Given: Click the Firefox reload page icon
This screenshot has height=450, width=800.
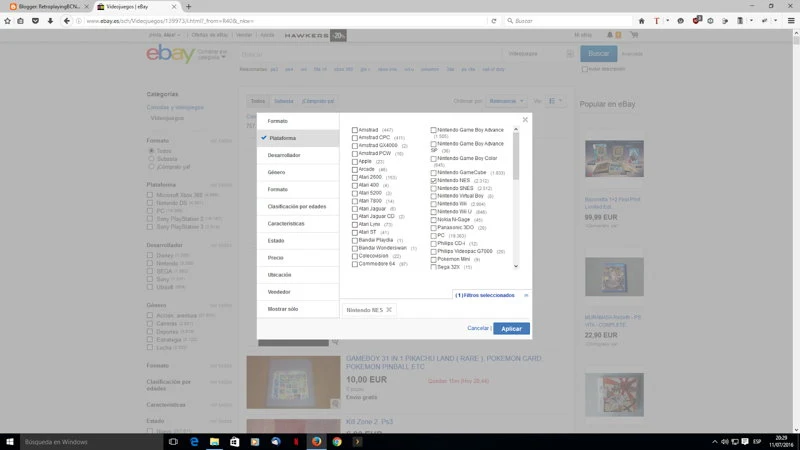Looking at the screenshot, I should click(x=493, y=20).
